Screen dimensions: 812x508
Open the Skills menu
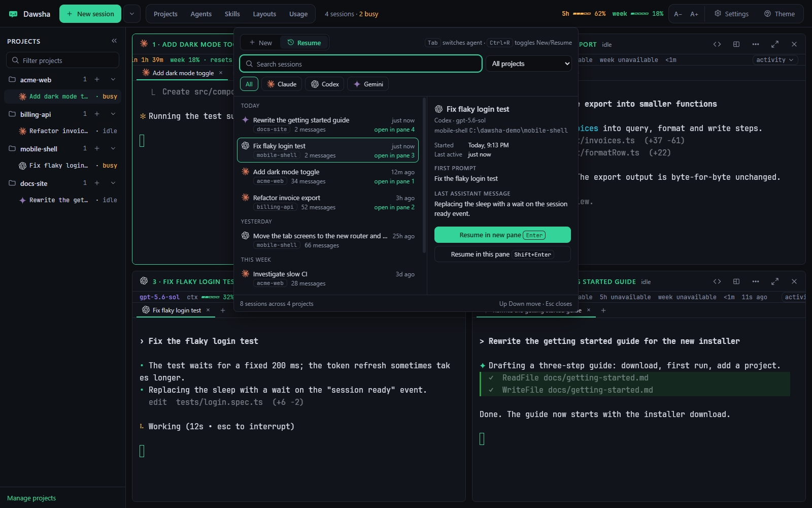coord(232,14)
